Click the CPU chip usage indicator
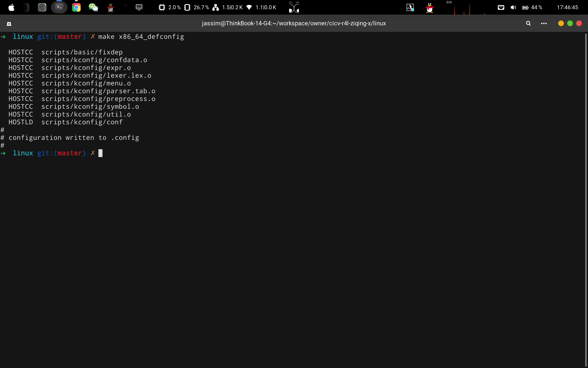 pos(161,8)
